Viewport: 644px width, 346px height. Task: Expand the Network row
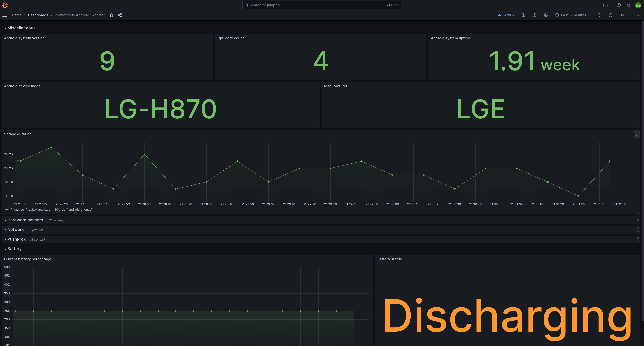pyautogui.click(x=15, y=230)
